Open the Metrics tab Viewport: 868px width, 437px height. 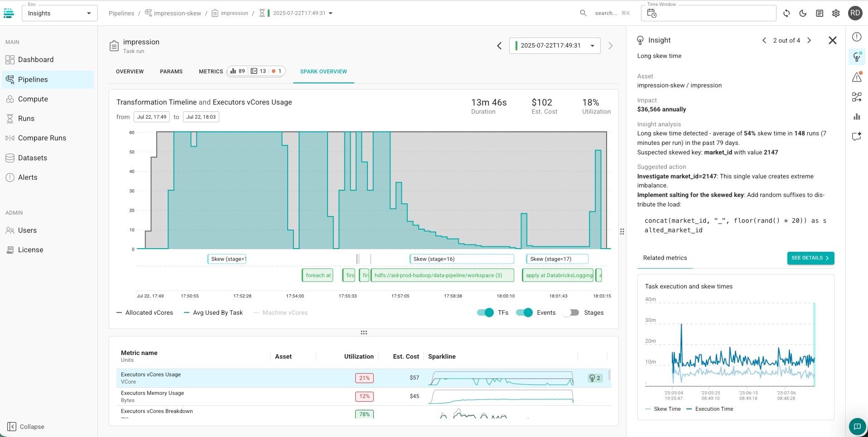click(211, 72)
